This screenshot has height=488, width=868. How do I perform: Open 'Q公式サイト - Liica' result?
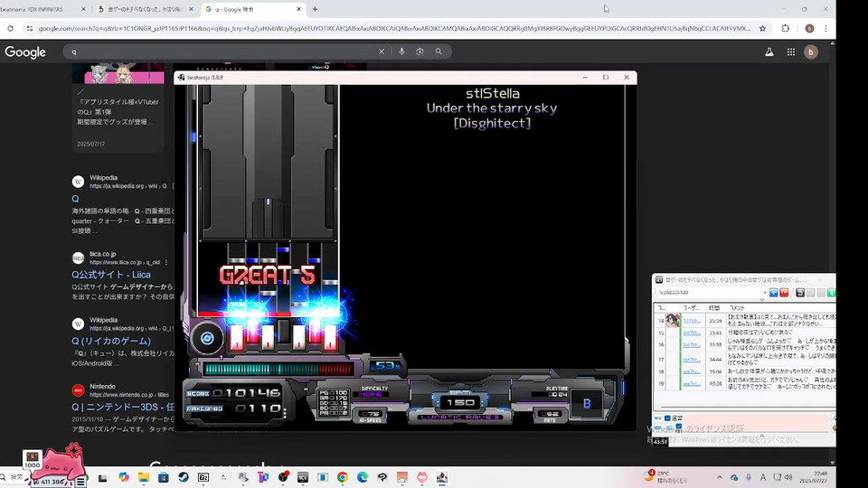click(x=110, y=275)
